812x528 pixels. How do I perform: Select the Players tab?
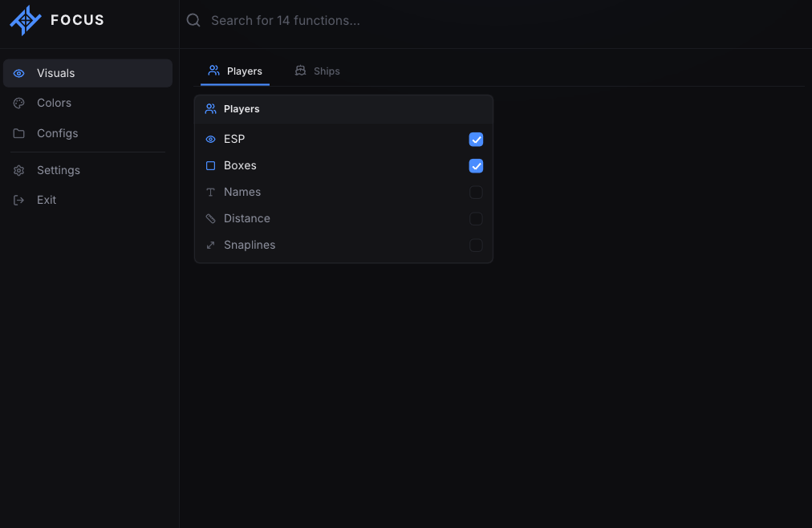click(x=234, y=71)
